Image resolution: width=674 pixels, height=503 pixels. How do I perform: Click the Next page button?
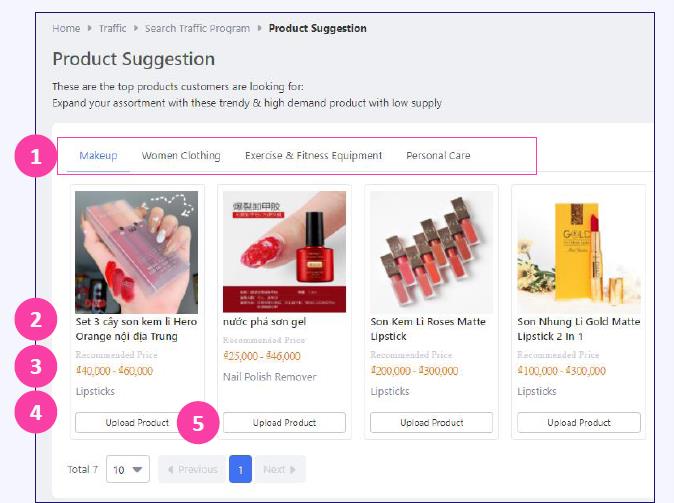(280, 469)
